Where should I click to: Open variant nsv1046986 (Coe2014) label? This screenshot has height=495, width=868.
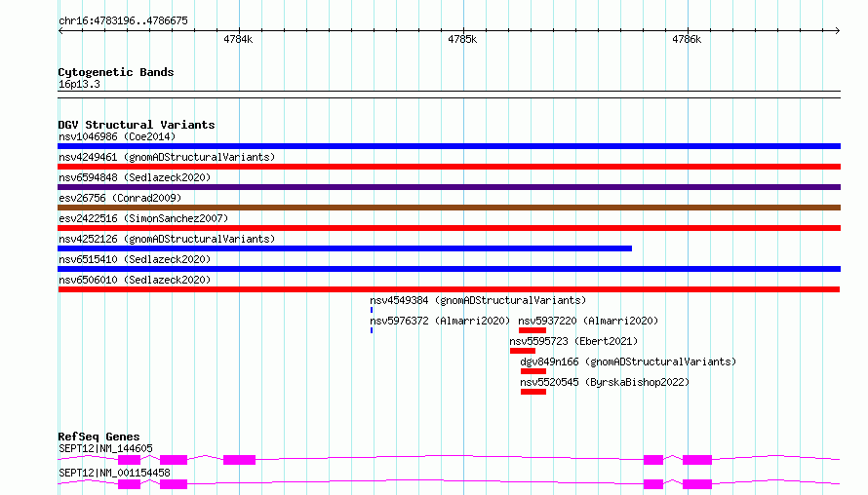(117, 136)
